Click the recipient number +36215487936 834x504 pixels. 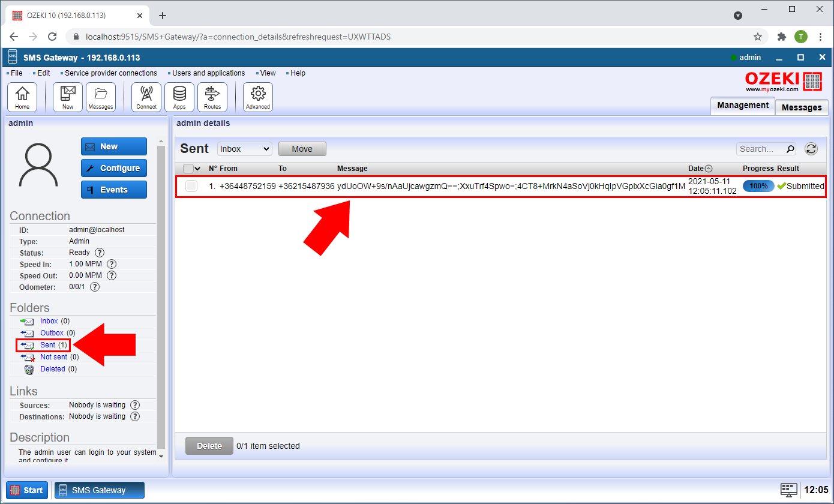tap(307, 186)
